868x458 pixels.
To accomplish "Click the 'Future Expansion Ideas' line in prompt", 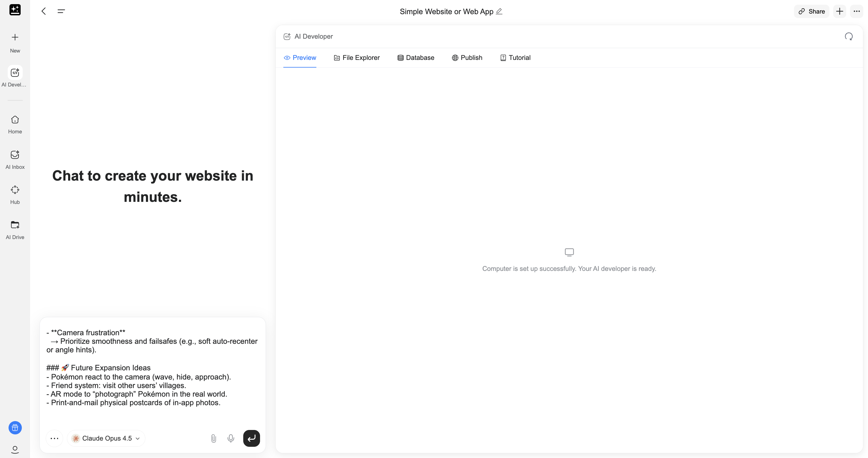I will (98, 368).
